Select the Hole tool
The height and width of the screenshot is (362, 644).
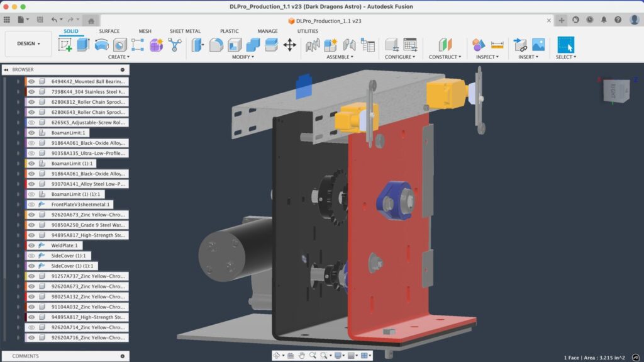click(120, 45)
